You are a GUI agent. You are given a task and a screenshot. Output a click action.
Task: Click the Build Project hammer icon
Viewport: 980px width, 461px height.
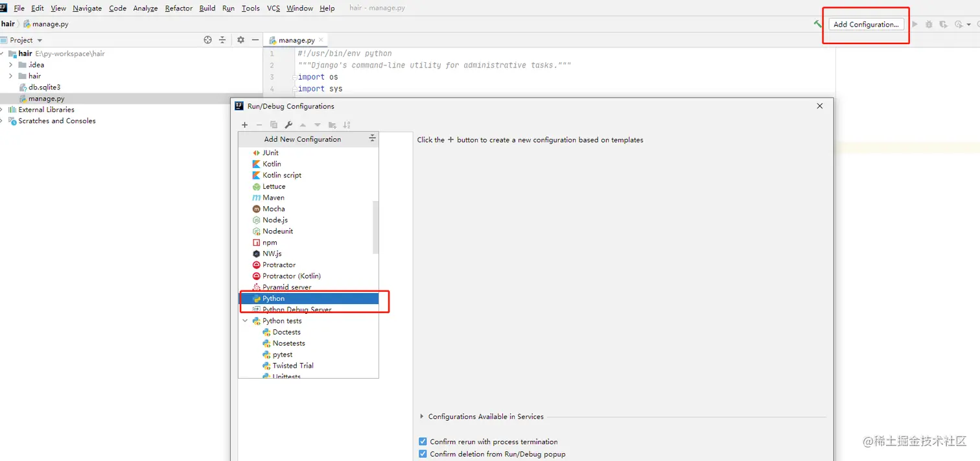click(x=818, y=24)
